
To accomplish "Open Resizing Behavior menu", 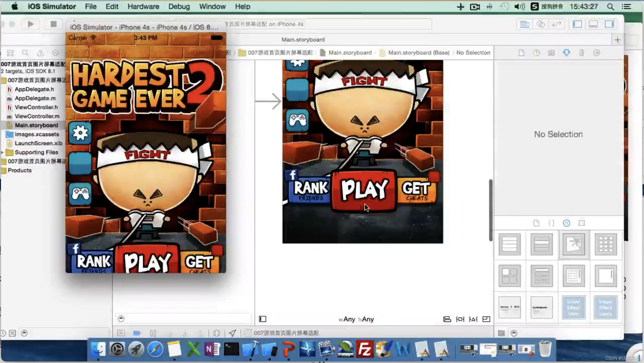I will pyautogui.click(x=486, y=319).
